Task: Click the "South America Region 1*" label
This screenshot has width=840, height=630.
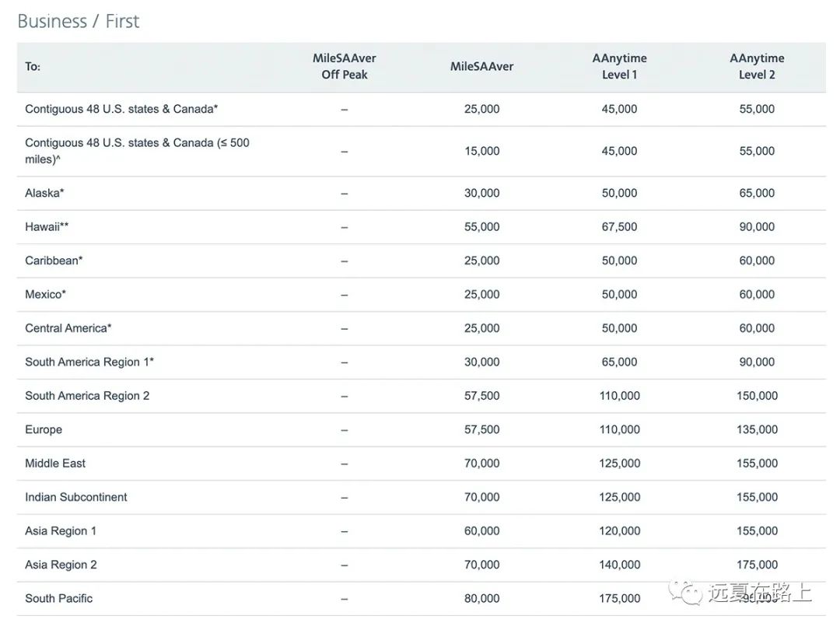Action: [89, 362]
